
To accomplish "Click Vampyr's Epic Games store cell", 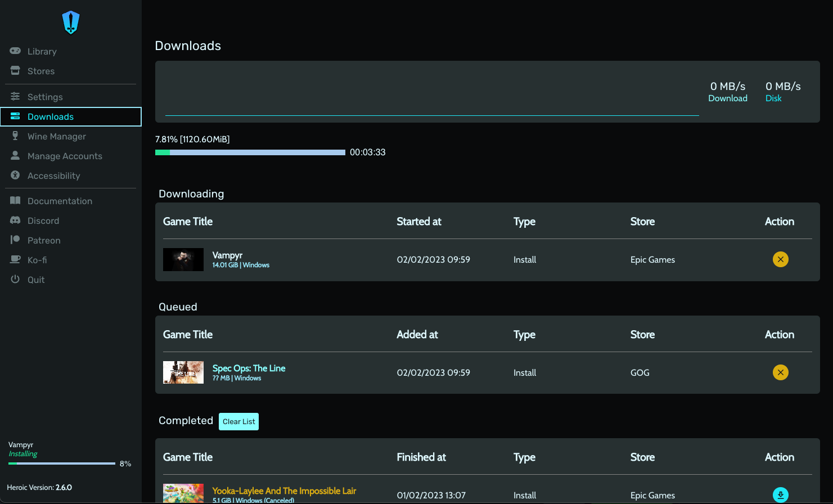I will [652, 259].
